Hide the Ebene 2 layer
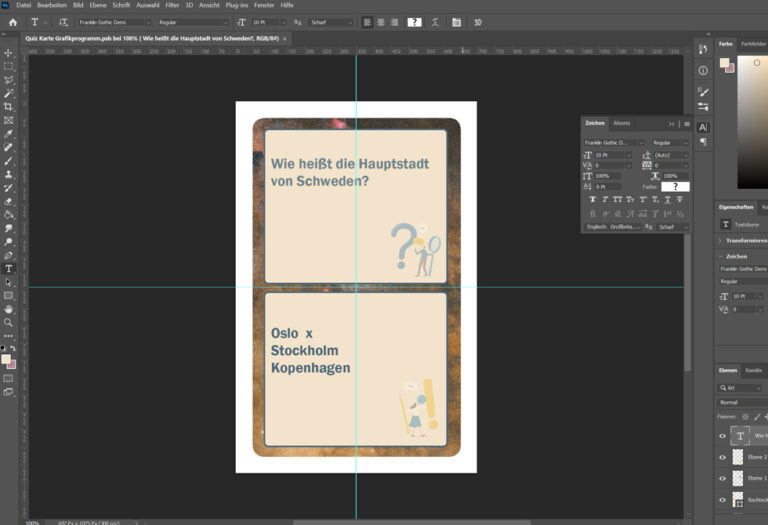This screenshot has height=525, width=768. pos(723,457)
